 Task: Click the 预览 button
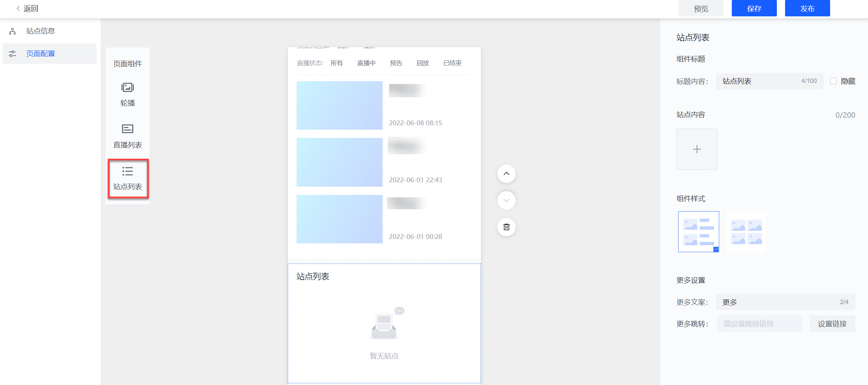[701, 9]
